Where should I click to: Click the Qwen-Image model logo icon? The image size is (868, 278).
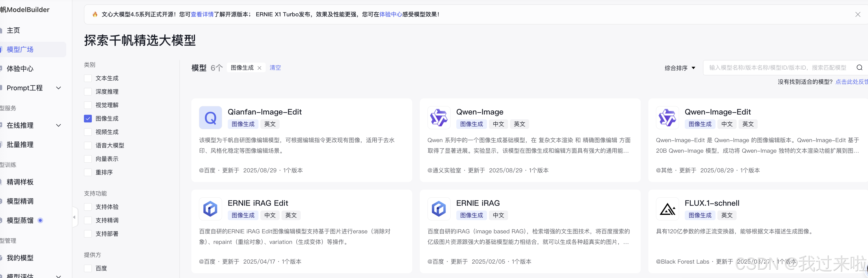click(x=439, y=118)
